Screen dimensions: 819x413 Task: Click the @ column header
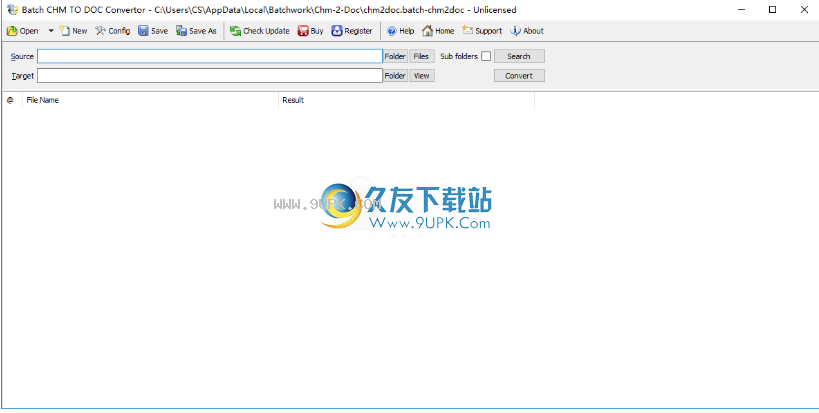(x=12, y=100)
